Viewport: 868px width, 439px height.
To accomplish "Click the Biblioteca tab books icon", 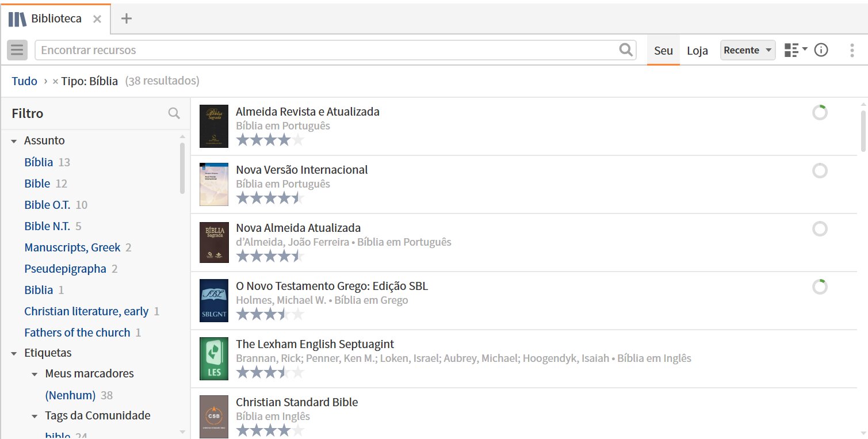I will coord(18,18).
